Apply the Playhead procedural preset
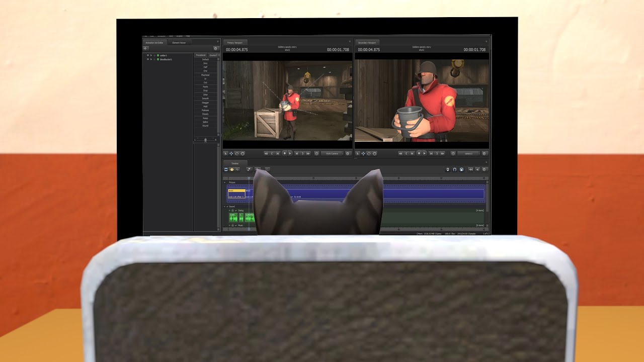644x362 pixels. tap(205, 75)
